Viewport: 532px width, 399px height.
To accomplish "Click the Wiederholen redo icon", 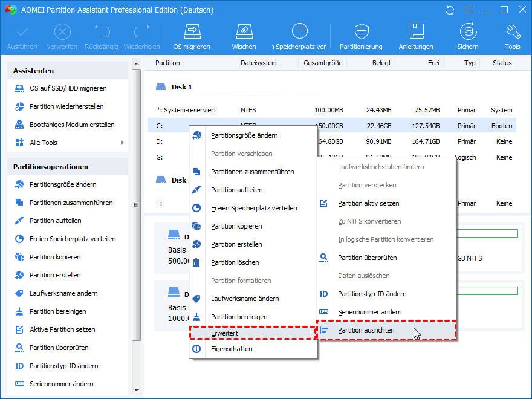I will (x=142, y=32).
